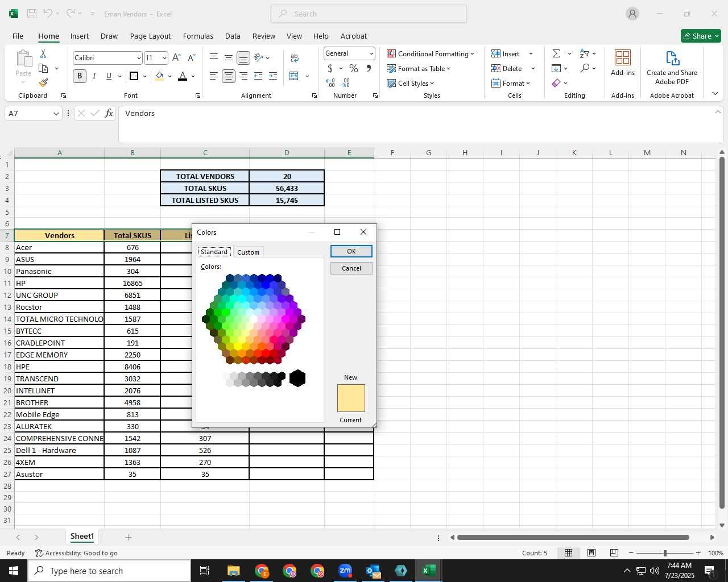Image resolution: width=728 pixels, height=582 pixels.
Task: Click the Clear eraser icon
Action: 556,83
